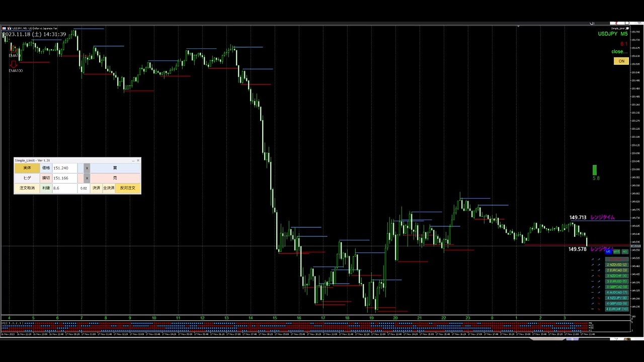Minimize the Simple_Limit panel
Screen dimensions: 644x362
[133, 160]
